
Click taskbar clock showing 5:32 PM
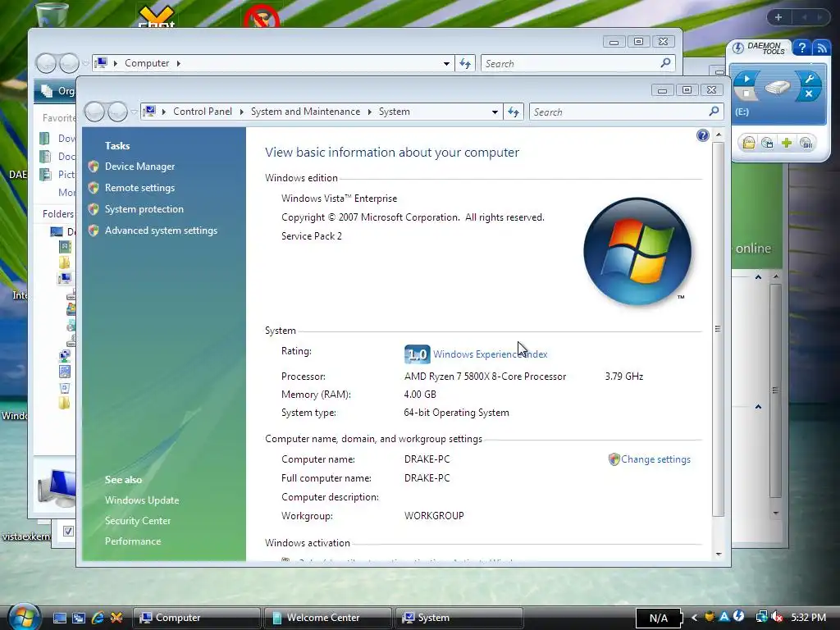pos(808,618)
